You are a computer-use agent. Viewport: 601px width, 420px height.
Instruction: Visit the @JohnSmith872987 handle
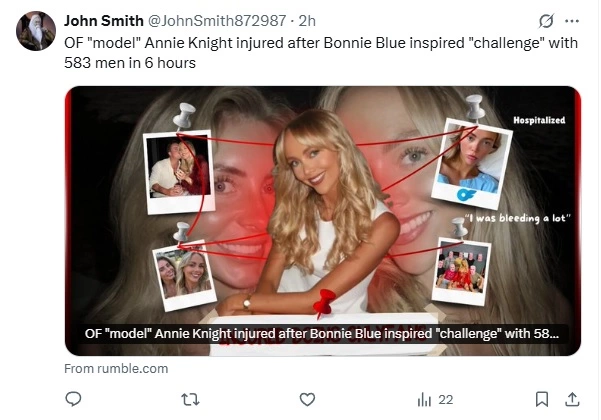(x=217, y=21)
